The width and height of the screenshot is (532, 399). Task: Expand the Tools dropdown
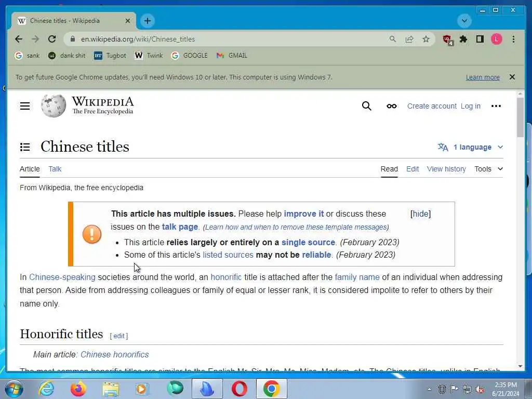(x=488, y=169)
